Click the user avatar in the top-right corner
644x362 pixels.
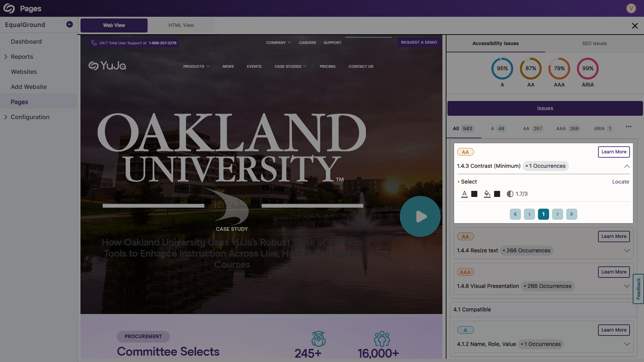[631, 8]
